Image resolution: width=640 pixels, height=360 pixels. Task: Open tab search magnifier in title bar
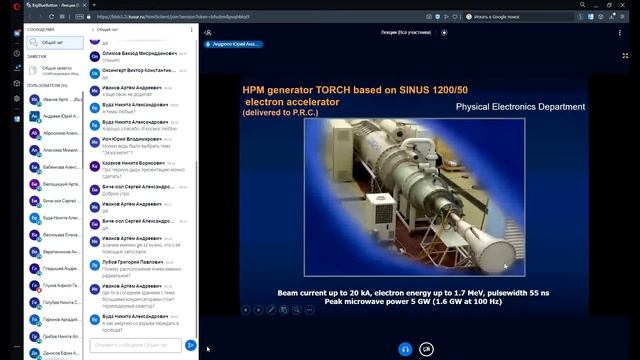582,5
